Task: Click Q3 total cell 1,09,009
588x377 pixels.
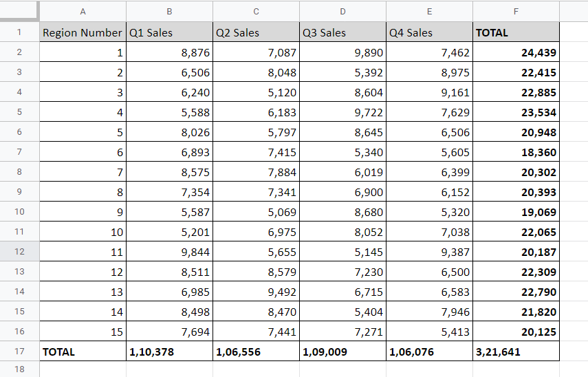Action: tap(342, 352)
